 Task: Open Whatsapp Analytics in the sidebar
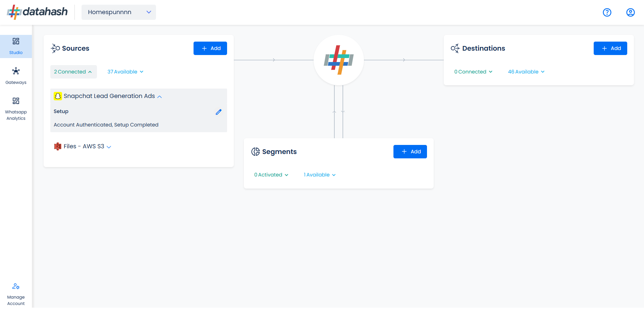(x=16, y=109)
